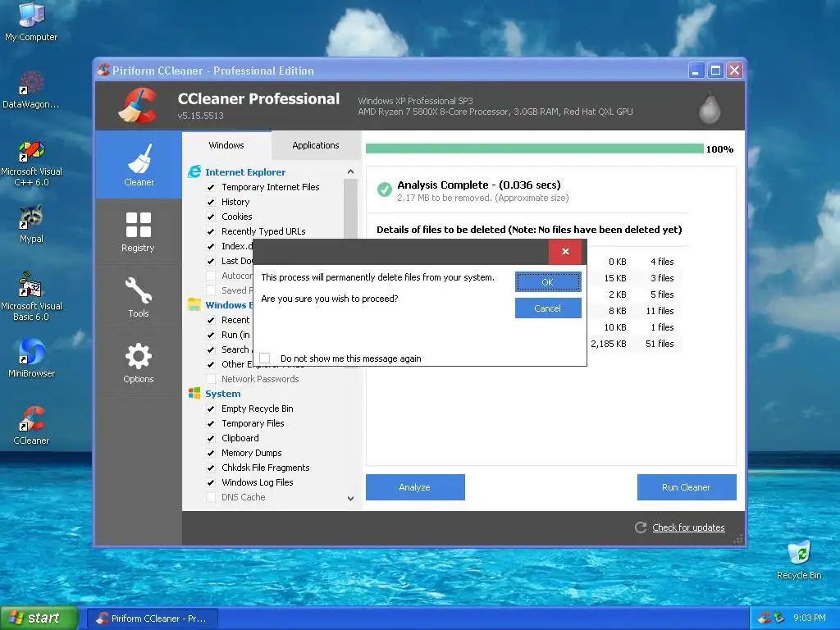Click Piriform CCleaner taskbar button
Screen dimensions: 840x630
[152, 619]
